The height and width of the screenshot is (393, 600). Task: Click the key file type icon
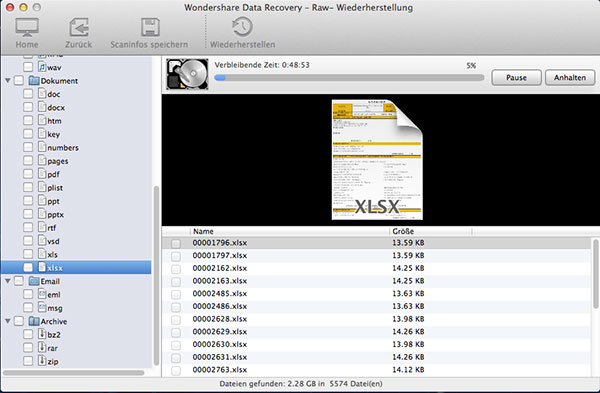coord(42,134)
